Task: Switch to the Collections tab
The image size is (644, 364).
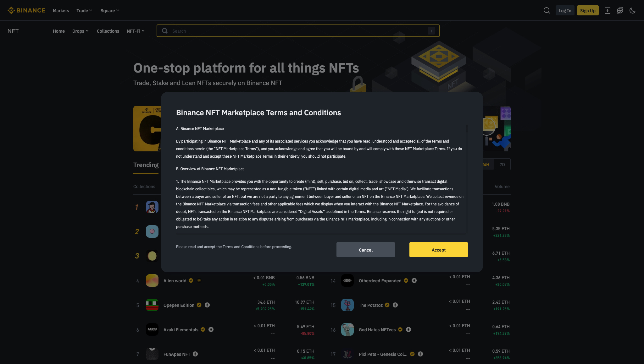Action: tap(108, 31)
